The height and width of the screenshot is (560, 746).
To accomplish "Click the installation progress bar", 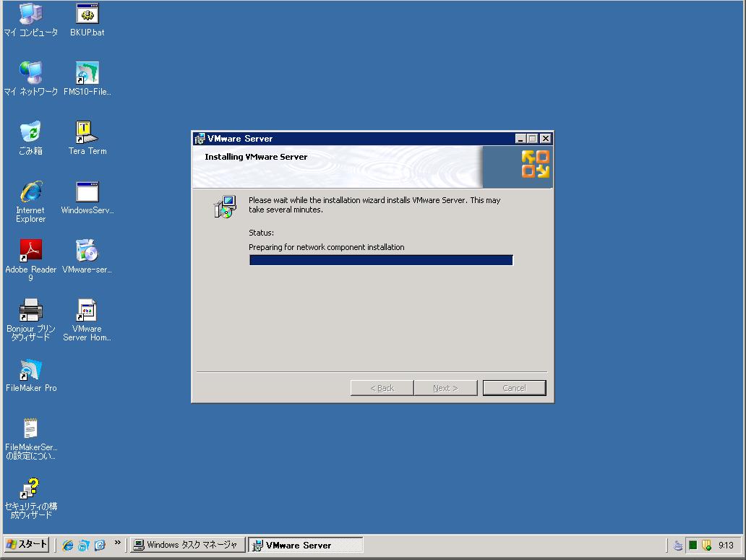I will click(x=381, y=260).
